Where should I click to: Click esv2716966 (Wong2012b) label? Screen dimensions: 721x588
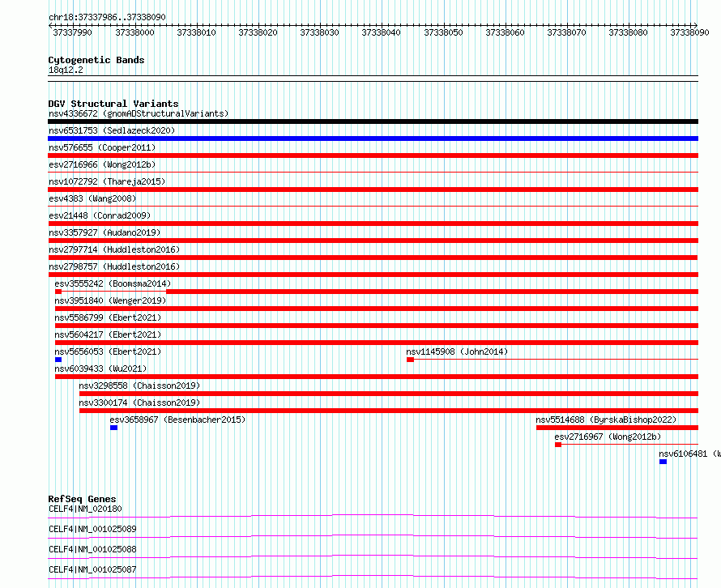pos(102,164)
